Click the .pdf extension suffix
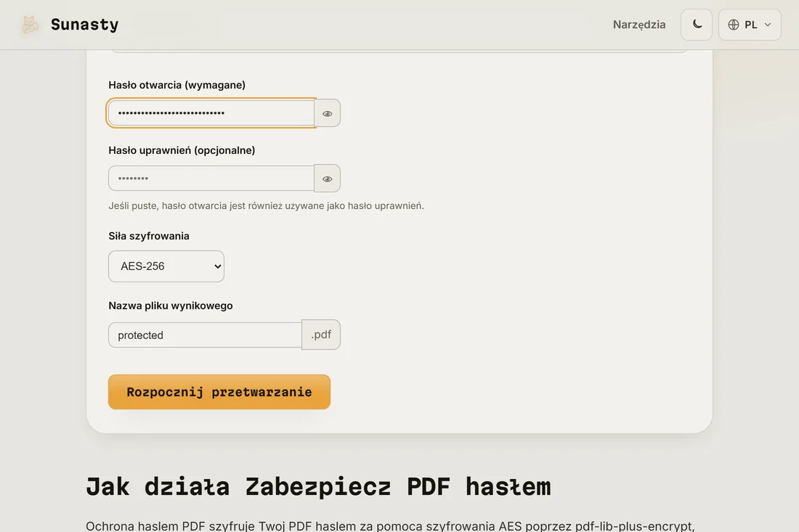The image size is (799, 532). click(x=321, y=335)
